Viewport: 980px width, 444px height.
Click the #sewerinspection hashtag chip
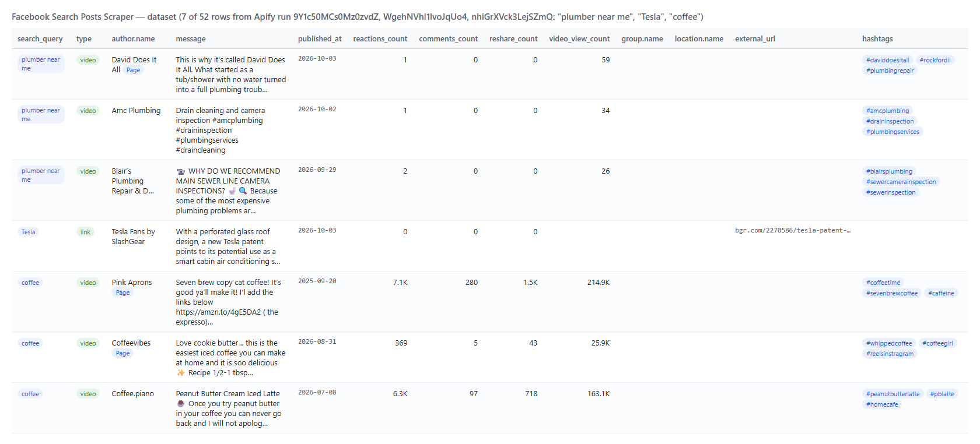[891, 192]
